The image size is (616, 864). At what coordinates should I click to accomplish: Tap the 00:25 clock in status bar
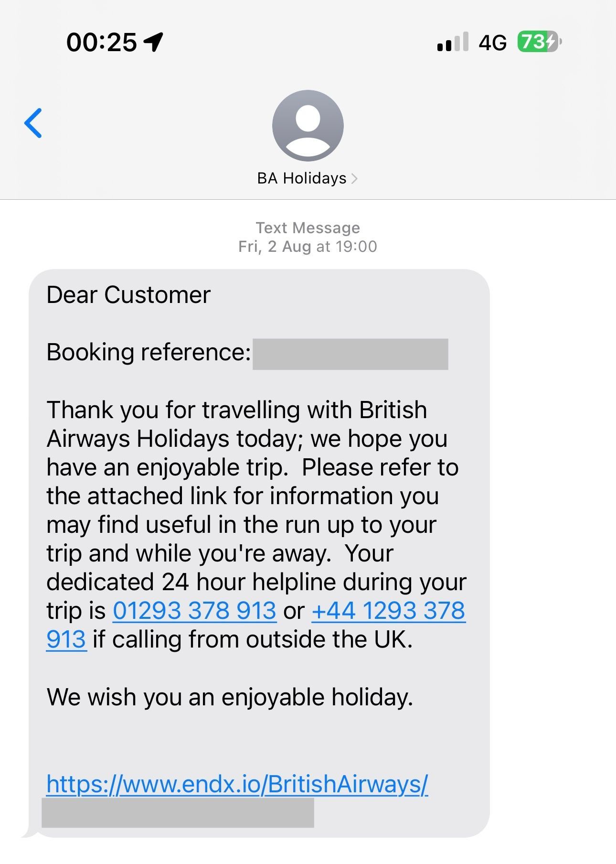(102, 42)
